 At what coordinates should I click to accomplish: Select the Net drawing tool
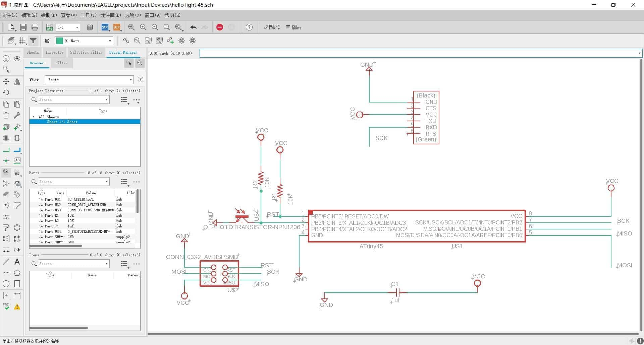point(6,150)
